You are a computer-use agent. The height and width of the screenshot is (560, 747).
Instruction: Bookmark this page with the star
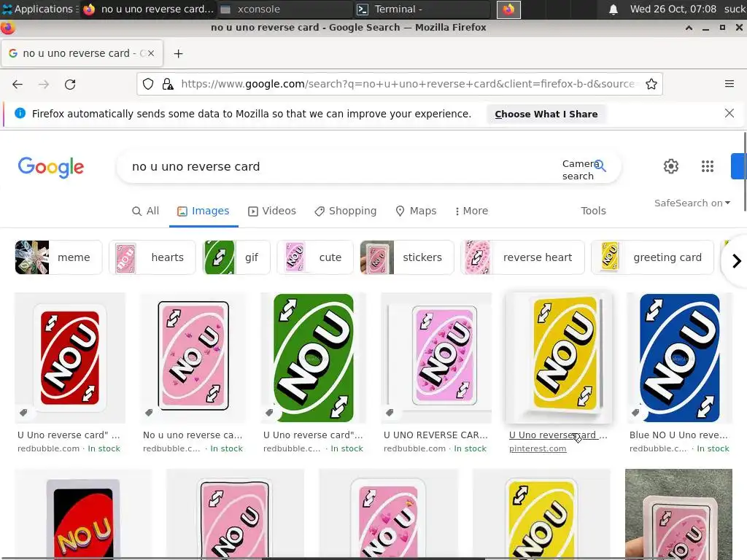click(651, 85)
